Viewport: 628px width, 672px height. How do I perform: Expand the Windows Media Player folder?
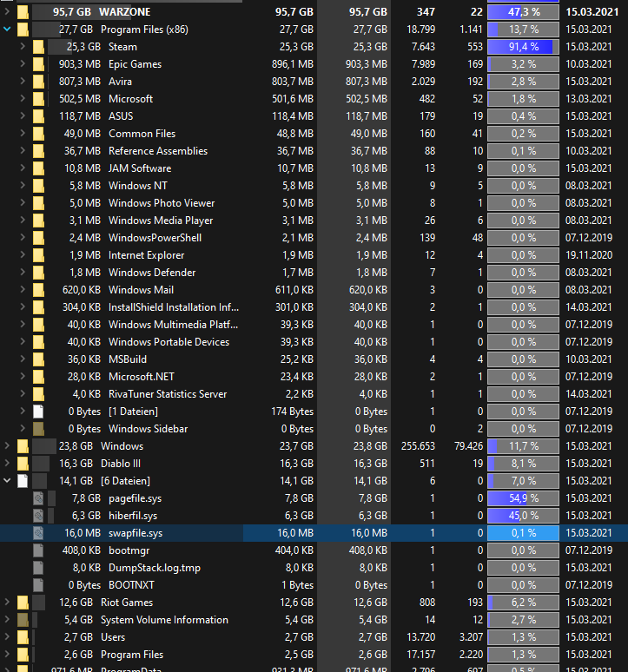[x=23, y=221]
